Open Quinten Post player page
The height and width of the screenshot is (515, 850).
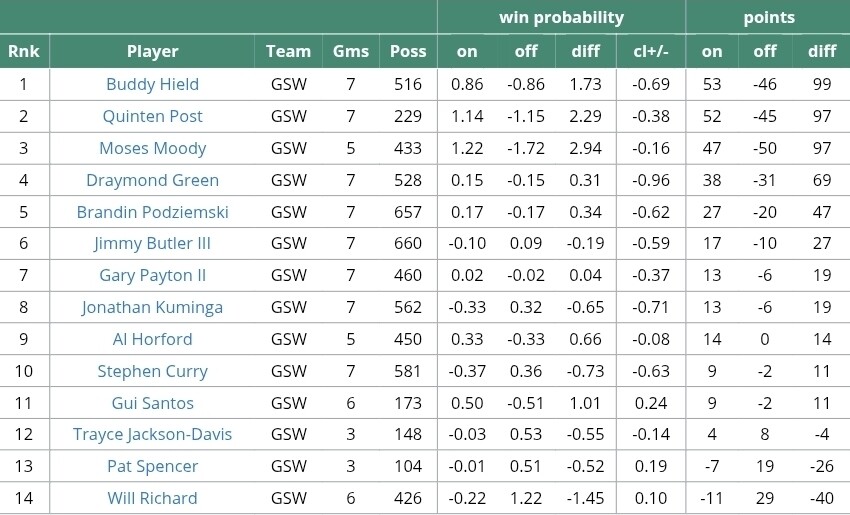152,116
